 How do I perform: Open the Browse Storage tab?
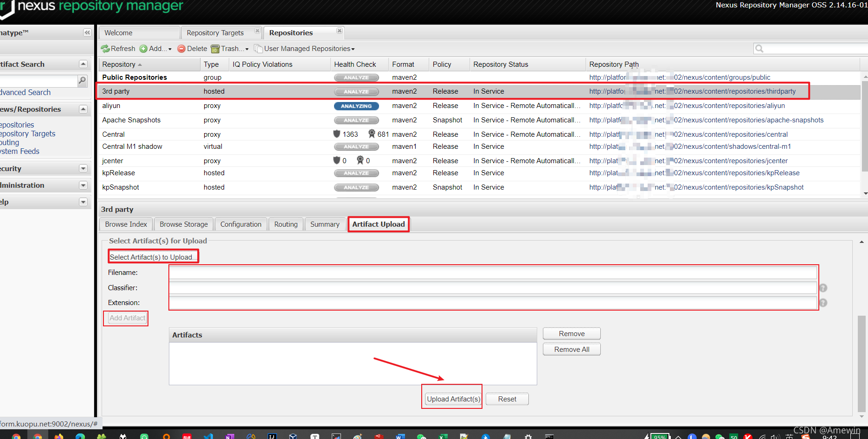(x=184, y=224)
